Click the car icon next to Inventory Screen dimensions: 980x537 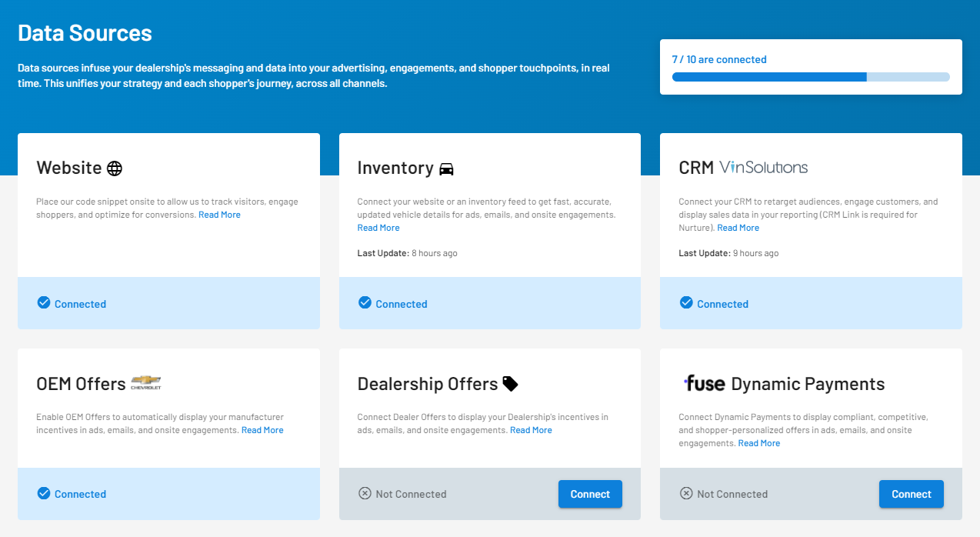tap(446, 168)
